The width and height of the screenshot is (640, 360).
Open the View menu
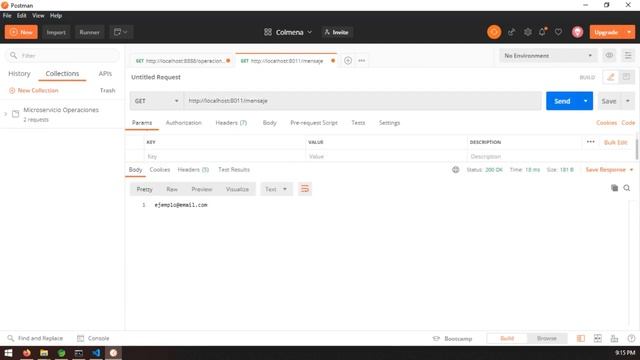click(x=38, y=16)
